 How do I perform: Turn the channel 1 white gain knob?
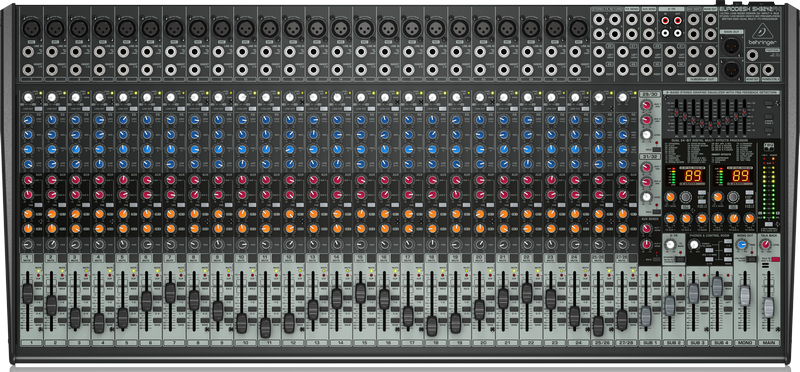pos(28,97)
